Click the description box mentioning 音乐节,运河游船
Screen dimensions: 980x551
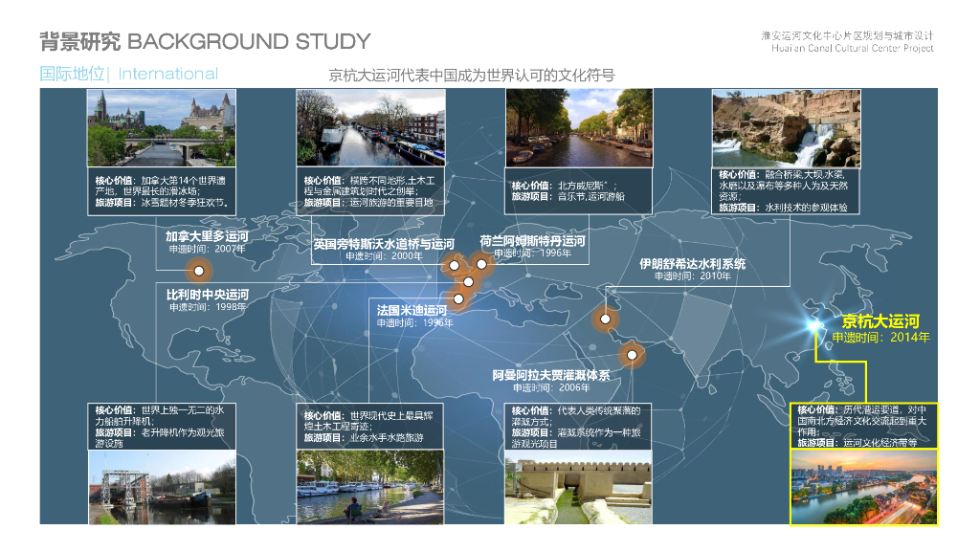(579, 191)
